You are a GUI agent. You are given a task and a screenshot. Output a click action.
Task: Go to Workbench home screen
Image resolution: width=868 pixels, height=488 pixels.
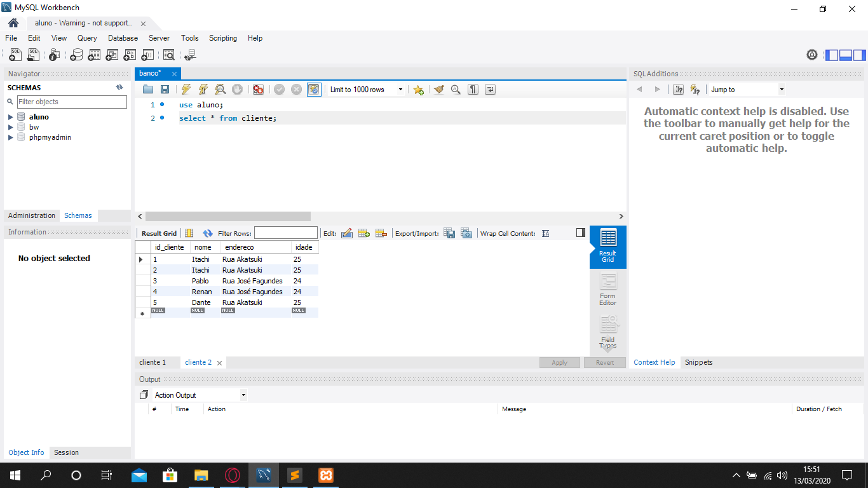tap(13, 23)
